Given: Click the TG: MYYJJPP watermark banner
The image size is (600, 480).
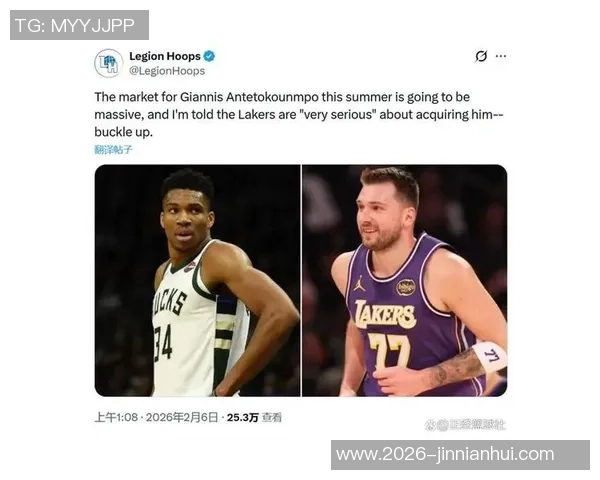Looking at the screenshot, I should (x=79, y=25).
